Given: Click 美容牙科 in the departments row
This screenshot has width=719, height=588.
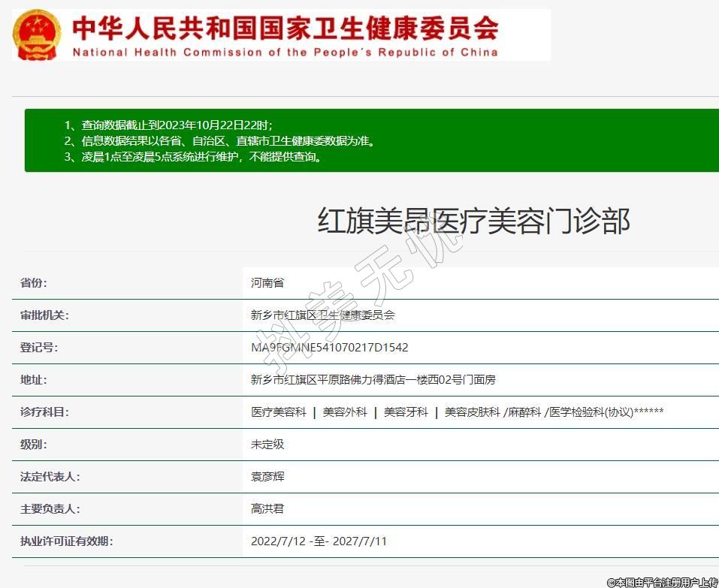Looking at the screenshot, I should coord(406,412).
